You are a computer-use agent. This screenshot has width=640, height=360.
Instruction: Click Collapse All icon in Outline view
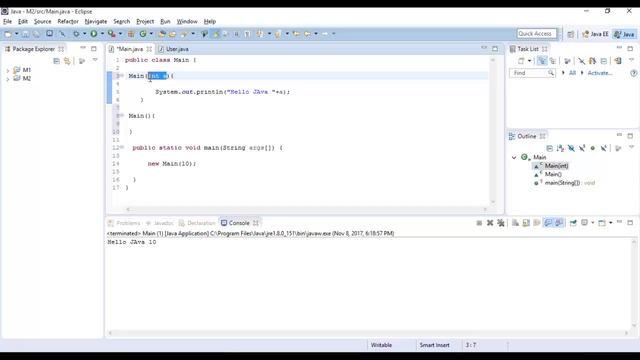click(x=549, y=148)
